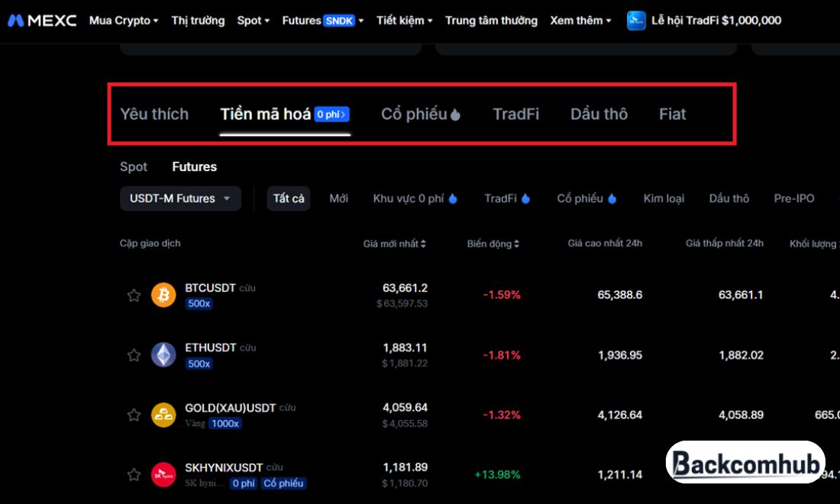This screenshot has width=840, height=504.
Task: Filter by Mới listings
Action: (x=338, y=199)
